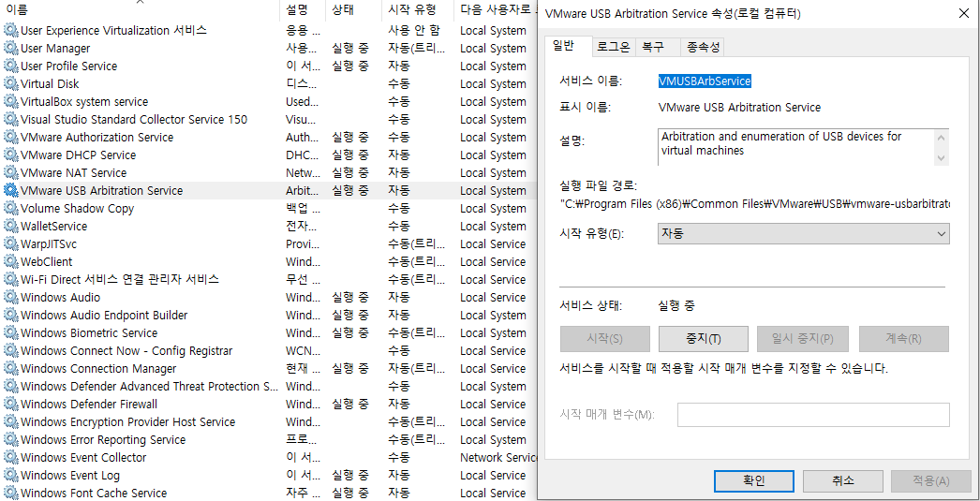Click gear icon of VMware NAT Service
The width and height of the screenshot is (980, 501).
click(10, 173)
